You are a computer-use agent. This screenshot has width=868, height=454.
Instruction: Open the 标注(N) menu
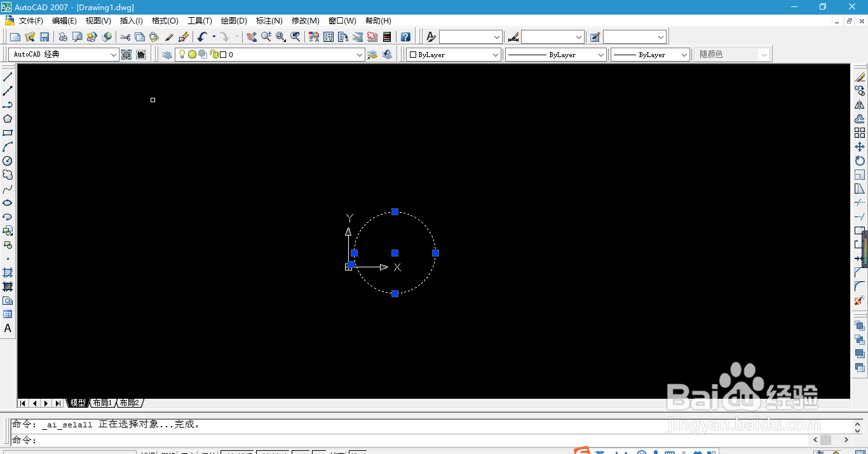point(269,21)
